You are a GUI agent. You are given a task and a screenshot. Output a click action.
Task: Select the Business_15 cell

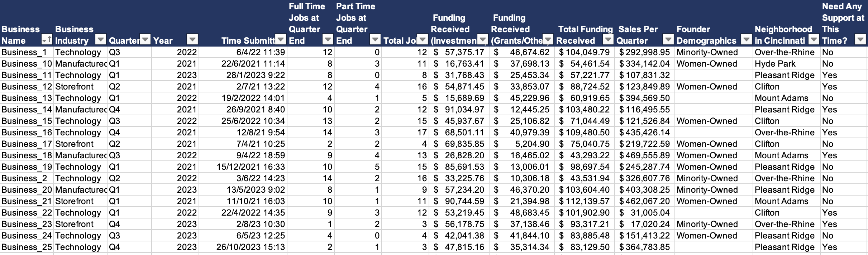pos(27,121)
